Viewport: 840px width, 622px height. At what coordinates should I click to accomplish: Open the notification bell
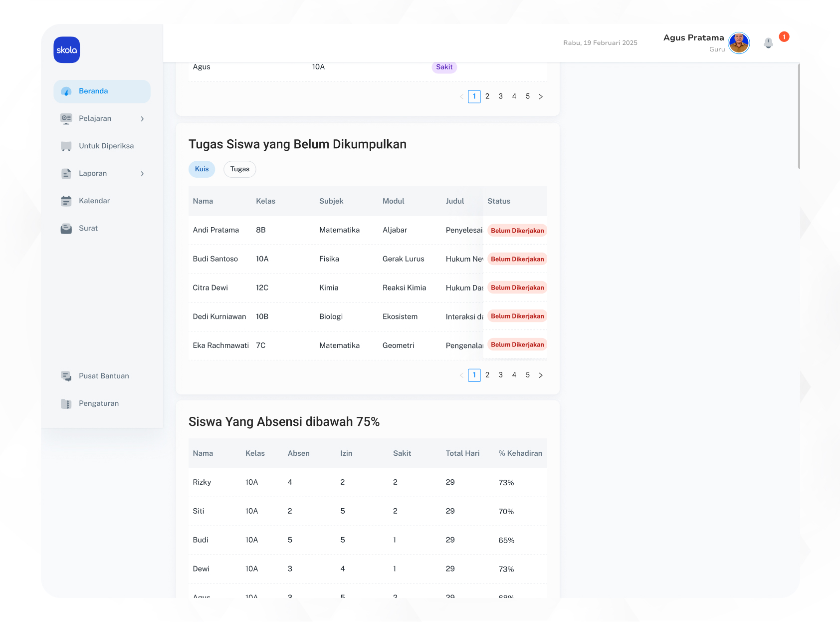768,43
